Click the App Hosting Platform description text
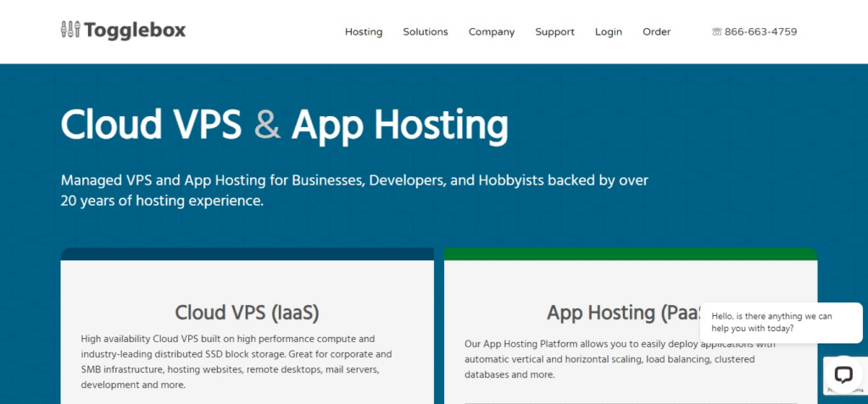 point(620,359)
